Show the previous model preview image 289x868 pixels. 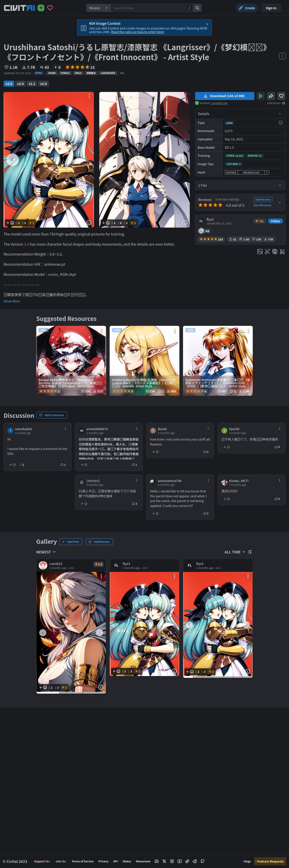(12, 160)
